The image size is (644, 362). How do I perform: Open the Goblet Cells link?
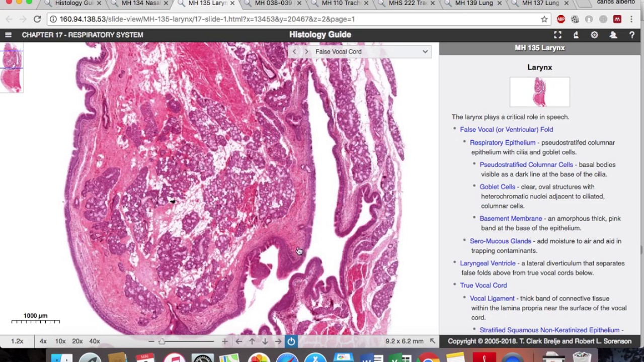tap(497, 187)
